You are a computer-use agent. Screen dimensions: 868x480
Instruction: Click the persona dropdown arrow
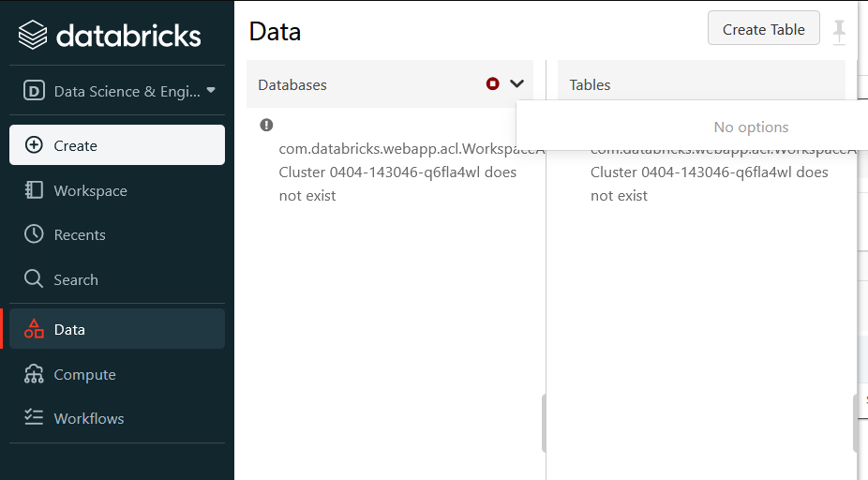(211, 91)
